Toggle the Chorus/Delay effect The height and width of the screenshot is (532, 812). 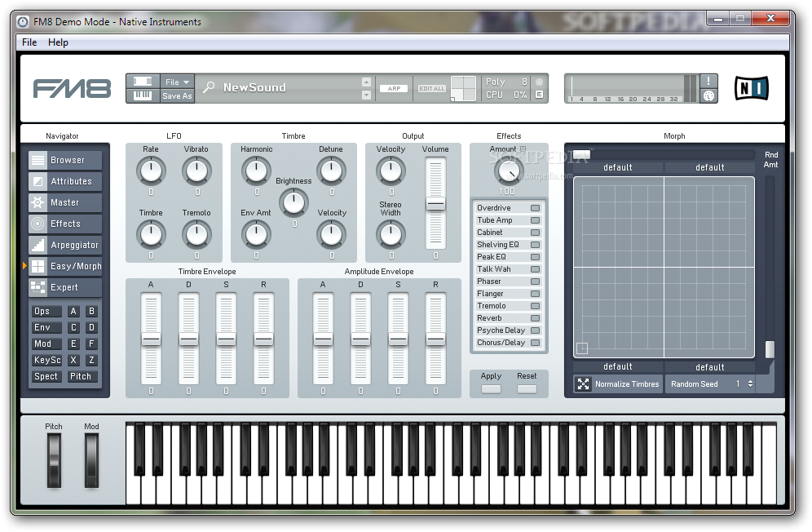[x=535, y=343]
